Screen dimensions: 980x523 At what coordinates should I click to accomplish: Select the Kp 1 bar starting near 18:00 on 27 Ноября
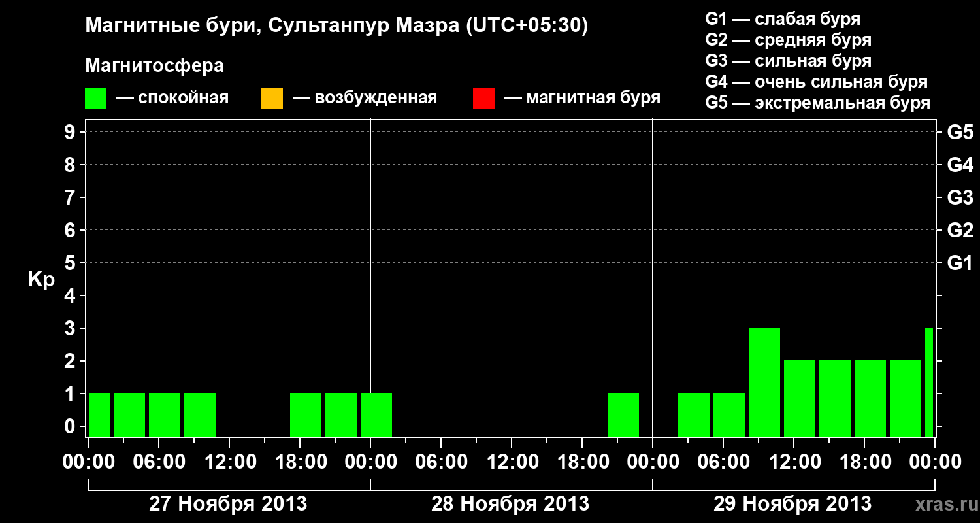306,414
